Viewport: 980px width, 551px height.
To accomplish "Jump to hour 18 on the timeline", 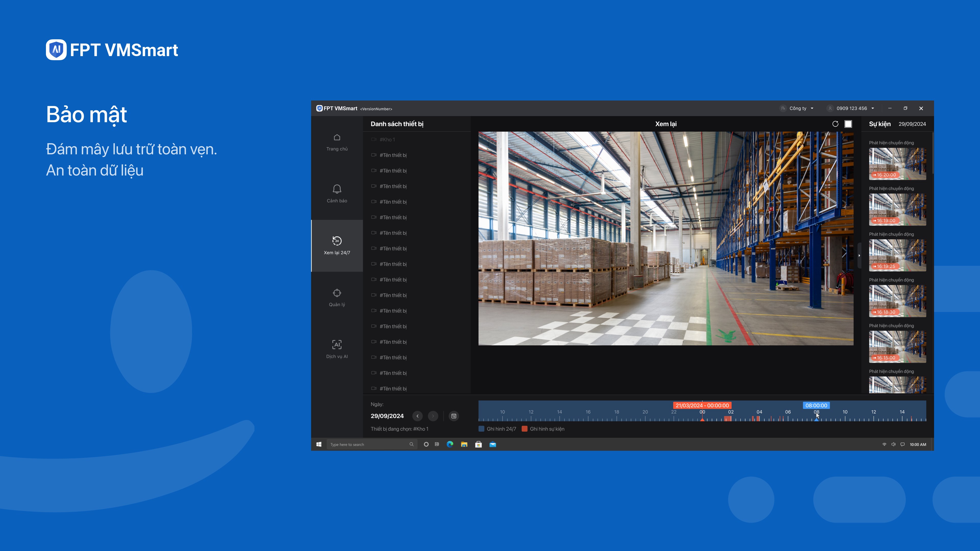I will coord(616,412).
